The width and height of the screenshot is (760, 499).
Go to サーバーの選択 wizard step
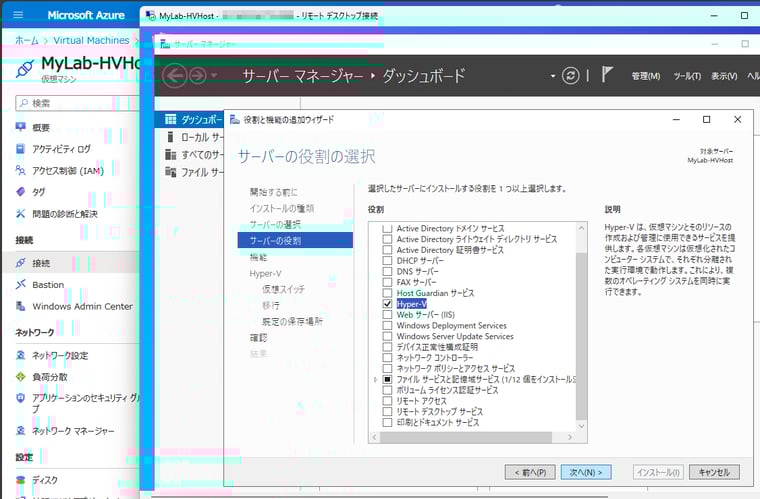coord(275,224)
